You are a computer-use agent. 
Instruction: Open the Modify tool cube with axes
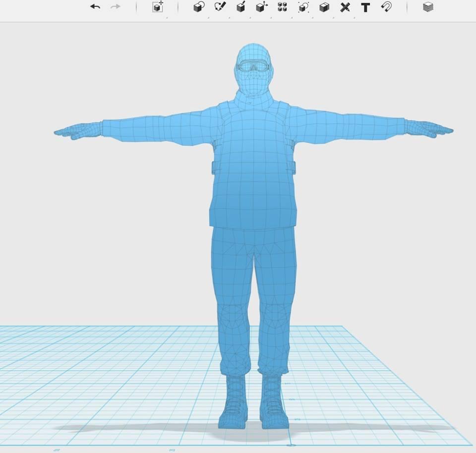point(262,6)
